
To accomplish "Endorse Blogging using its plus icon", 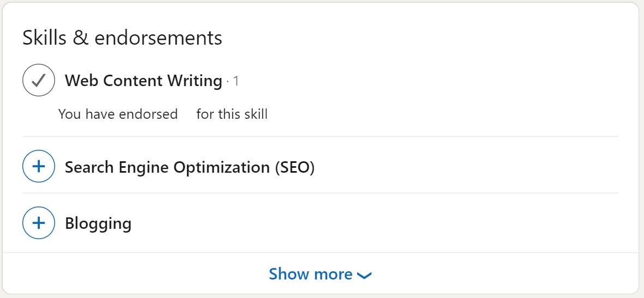I will coord(38,223).
